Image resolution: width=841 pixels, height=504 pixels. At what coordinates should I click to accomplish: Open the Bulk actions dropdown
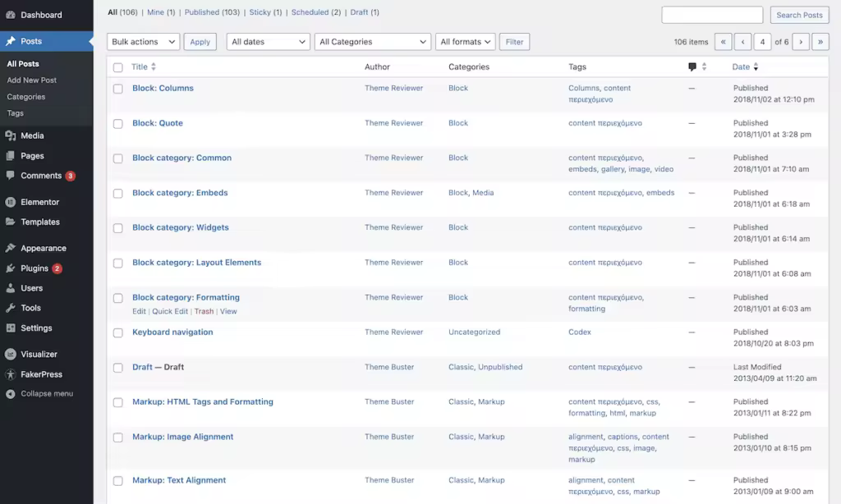143,42
